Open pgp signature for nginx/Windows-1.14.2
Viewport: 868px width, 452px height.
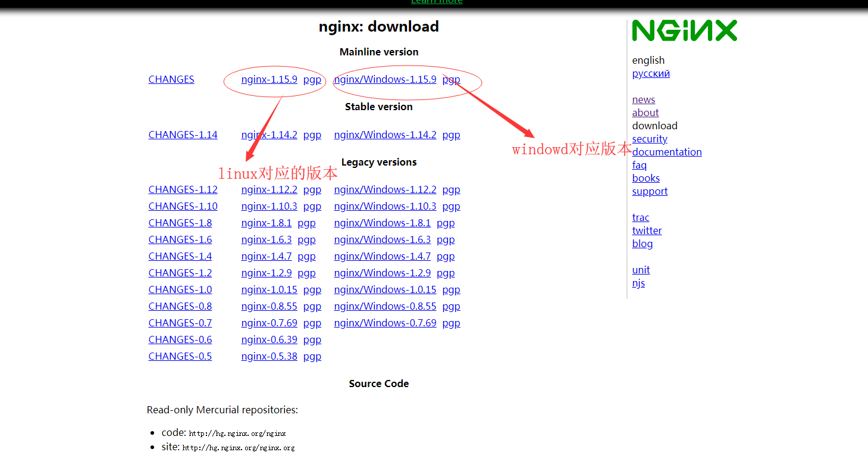coord(452,135)
